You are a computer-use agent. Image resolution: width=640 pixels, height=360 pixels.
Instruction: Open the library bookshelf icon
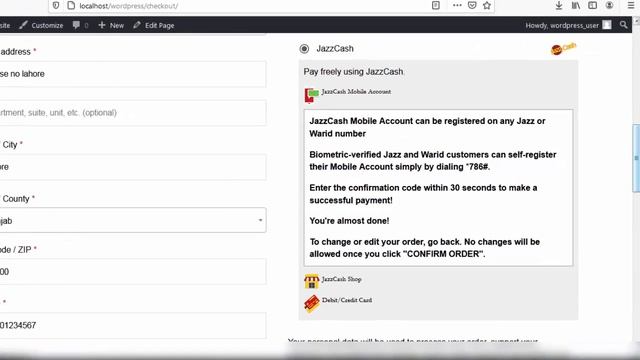pyautogui.click(x=576, y=5)
